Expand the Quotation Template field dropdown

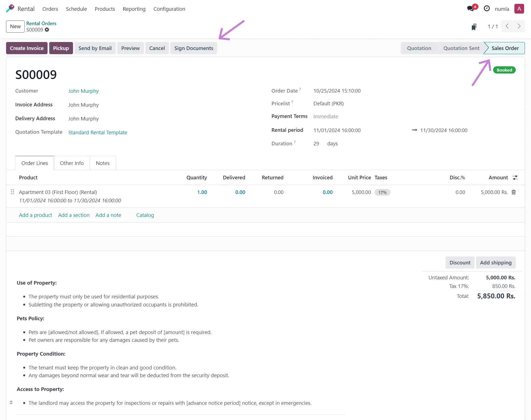[98, 132]
